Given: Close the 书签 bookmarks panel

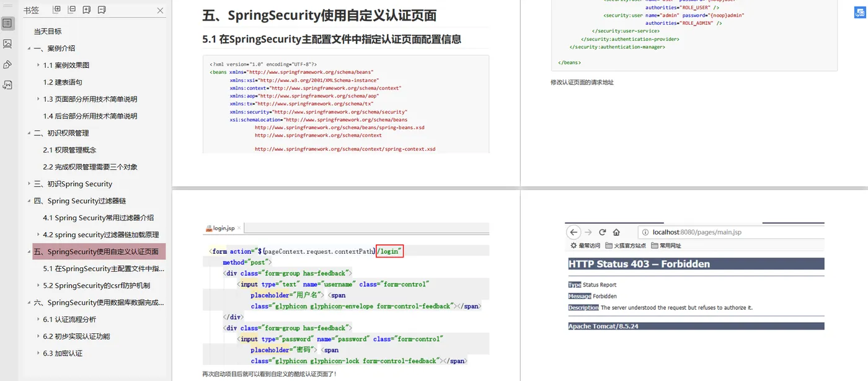Looking at the screenshot, I should point(161,11).
